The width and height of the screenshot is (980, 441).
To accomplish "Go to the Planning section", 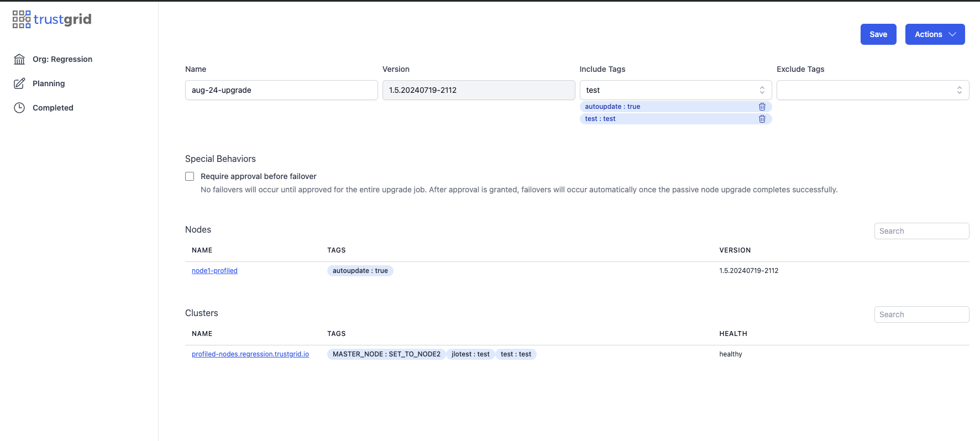I will (x=49, y=83).
